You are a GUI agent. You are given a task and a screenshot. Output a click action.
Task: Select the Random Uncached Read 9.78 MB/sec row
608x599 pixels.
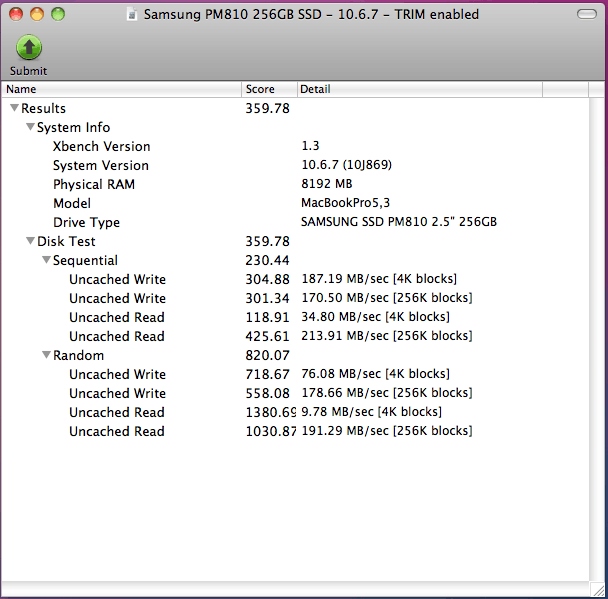(295, 412)
